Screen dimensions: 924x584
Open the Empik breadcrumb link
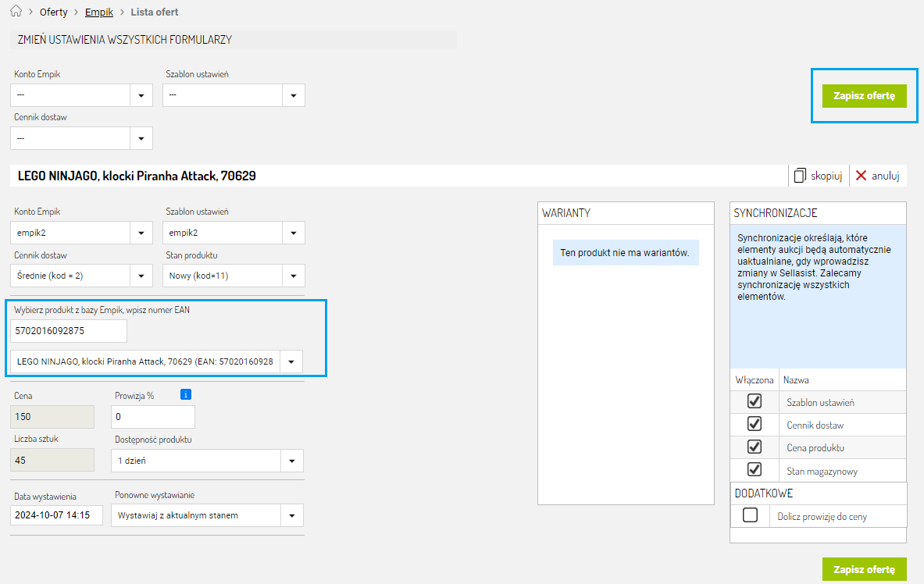pos(99,12)
